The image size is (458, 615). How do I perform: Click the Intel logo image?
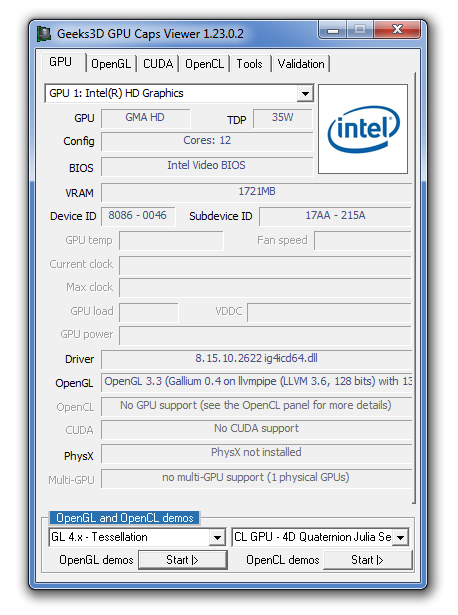(x=363, y=129)
